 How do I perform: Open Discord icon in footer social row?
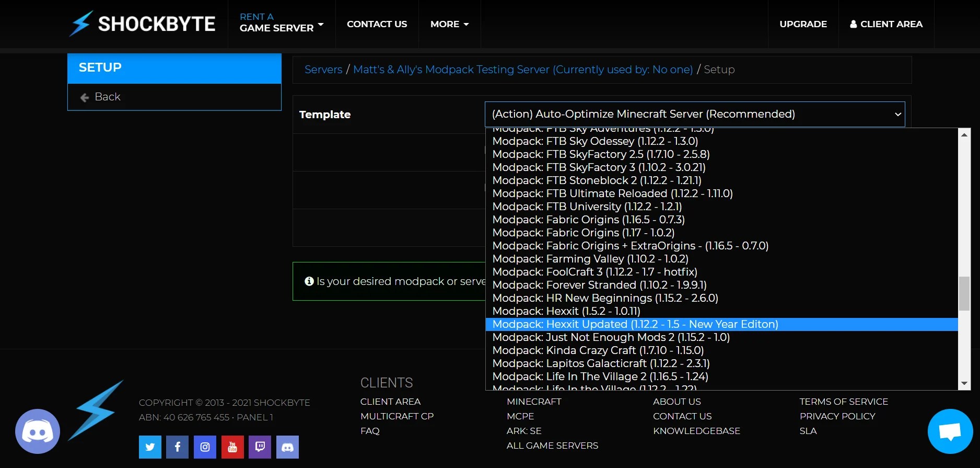287,447
